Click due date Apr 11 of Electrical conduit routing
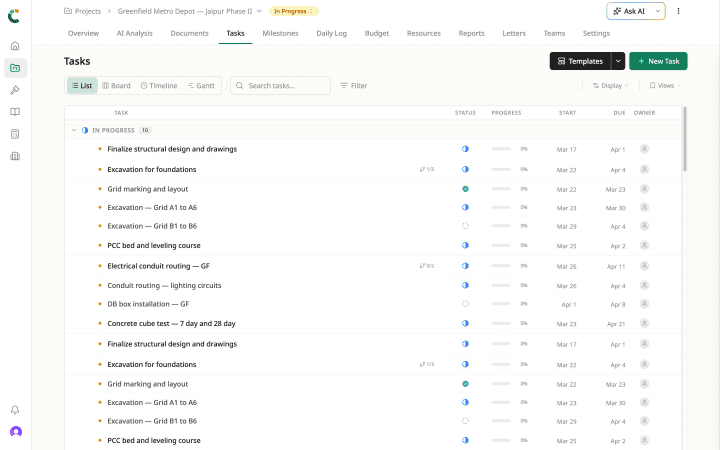The width and height of the screenshot is (720, 450). coord(616,266)
